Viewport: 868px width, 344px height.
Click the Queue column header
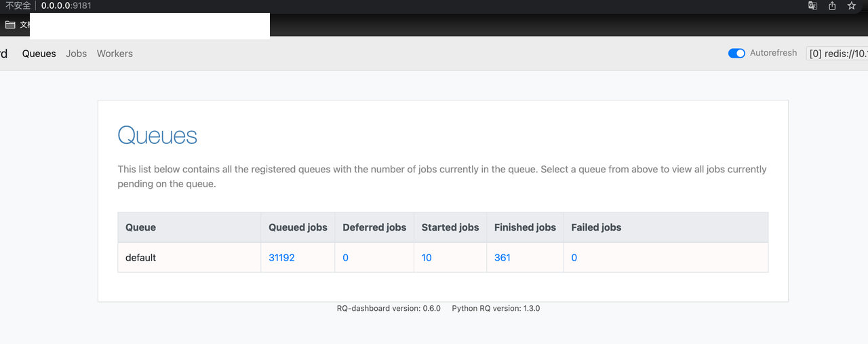[x=189, y=227]
